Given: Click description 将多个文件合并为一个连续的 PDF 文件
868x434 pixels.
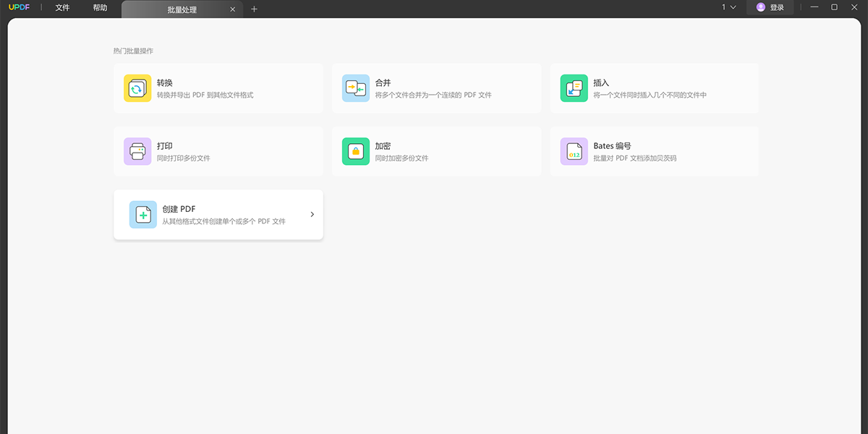Looking at the screenshot, I should [x=434, y=95].
